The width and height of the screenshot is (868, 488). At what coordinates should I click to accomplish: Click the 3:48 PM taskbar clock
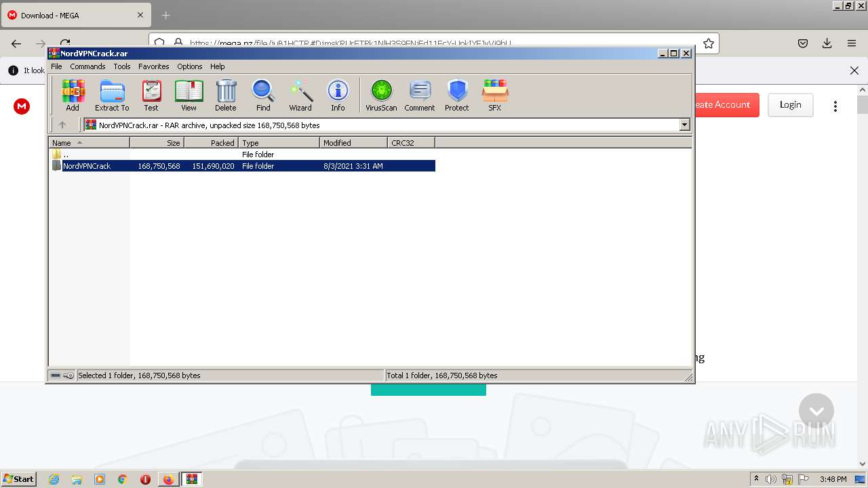[x=833, y=479]
